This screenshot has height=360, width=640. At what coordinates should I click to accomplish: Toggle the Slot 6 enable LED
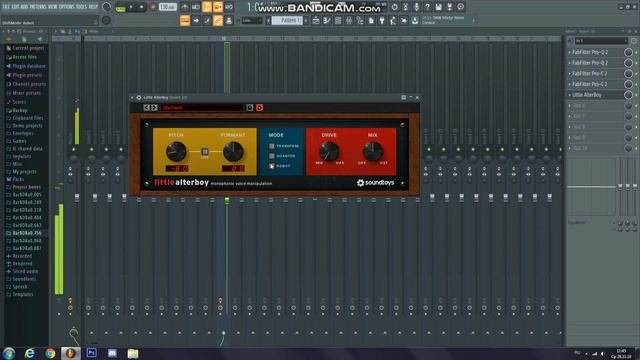tap(637, 106)
